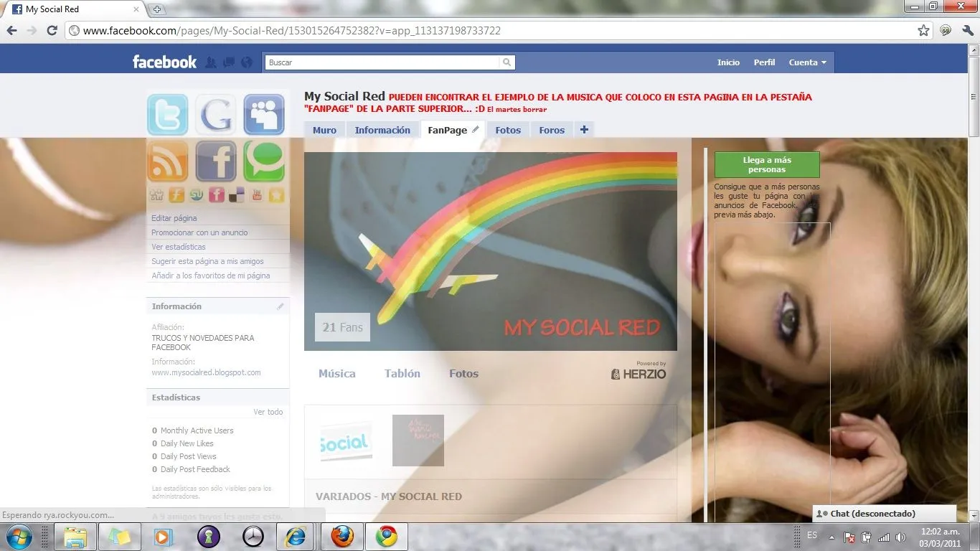980x551 pixels.
Task: Click the small yellow star favorites icon
Action: tap(276, 195)
